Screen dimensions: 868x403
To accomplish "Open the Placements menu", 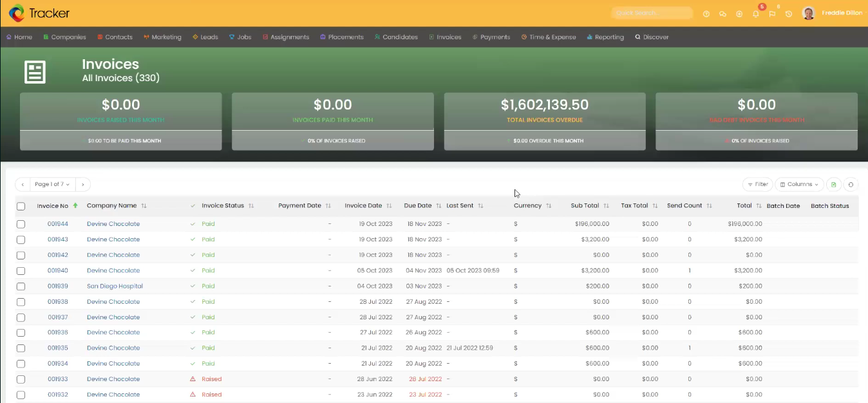I will [342, 37].
